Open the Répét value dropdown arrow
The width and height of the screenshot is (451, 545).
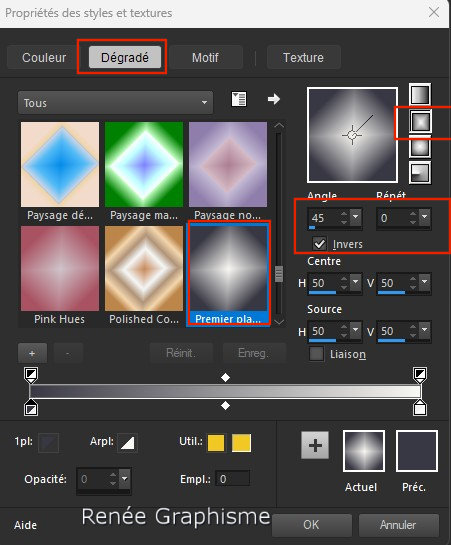(x=425, y=217)
